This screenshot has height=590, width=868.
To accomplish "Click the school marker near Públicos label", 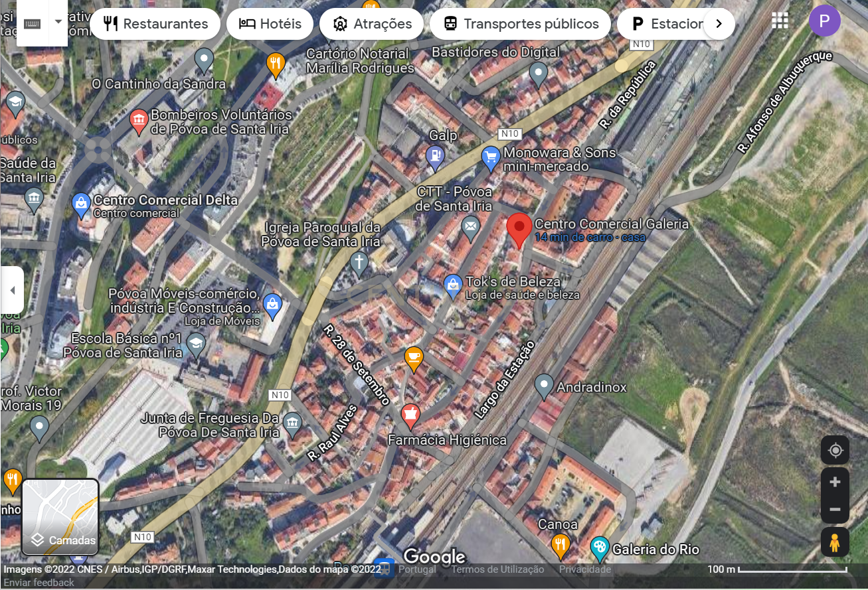I will (14, 104).
